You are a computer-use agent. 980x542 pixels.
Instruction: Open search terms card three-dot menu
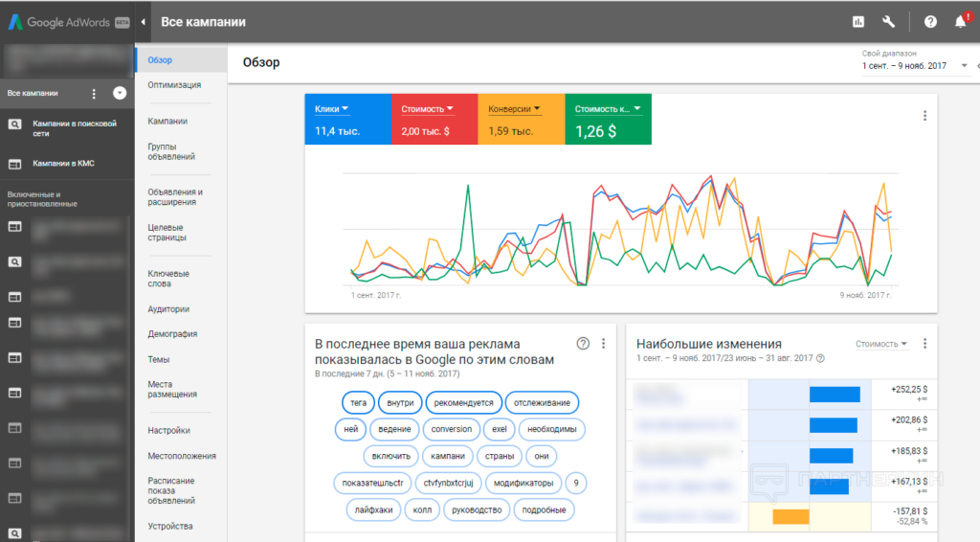click(603, 344)
